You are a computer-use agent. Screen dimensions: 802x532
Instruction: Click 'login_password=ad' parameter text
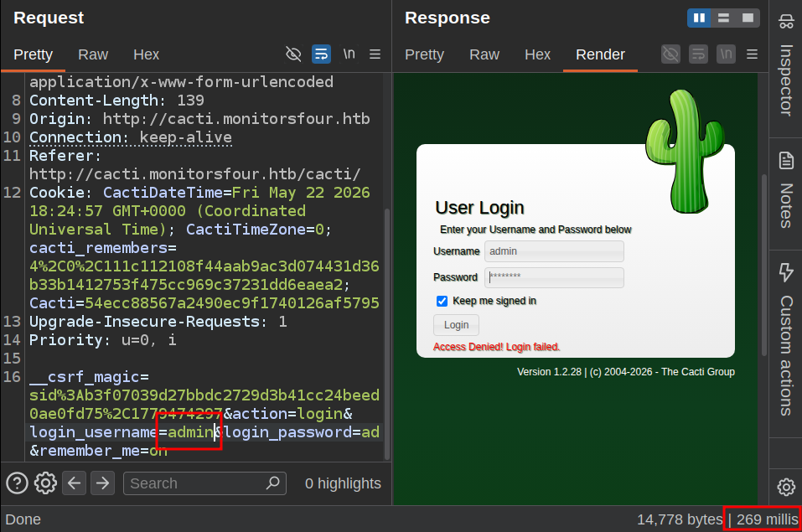(301, 432)
